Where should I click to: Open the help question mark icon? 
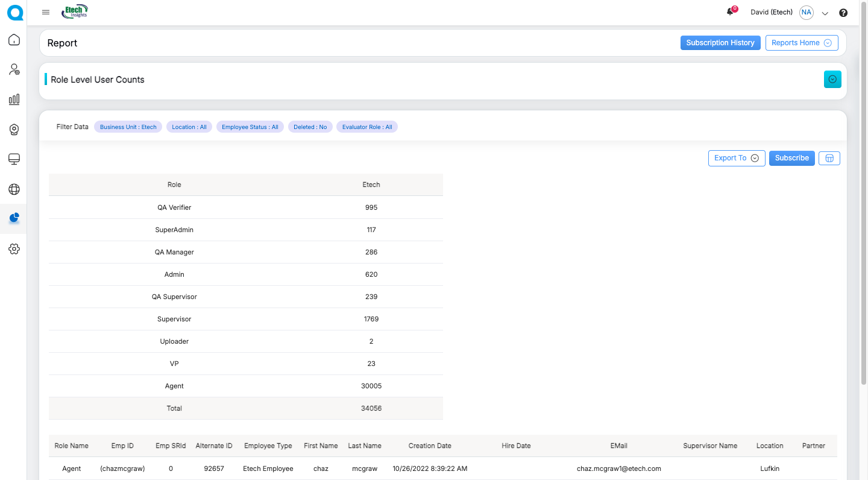(843, 13)
